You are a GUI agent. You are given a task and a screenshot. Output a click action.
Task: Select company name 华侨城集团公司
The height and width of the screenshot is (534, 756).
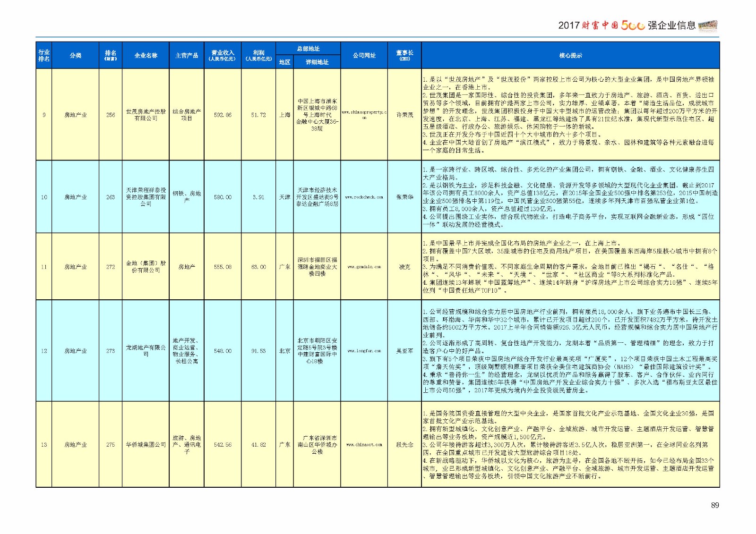click(x=146, y=445)
